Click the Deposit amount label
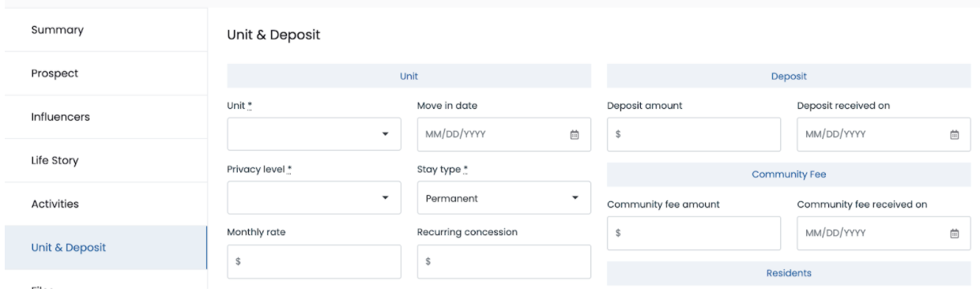The height and width of the screenshot is (292, 980). click(645, 106)
